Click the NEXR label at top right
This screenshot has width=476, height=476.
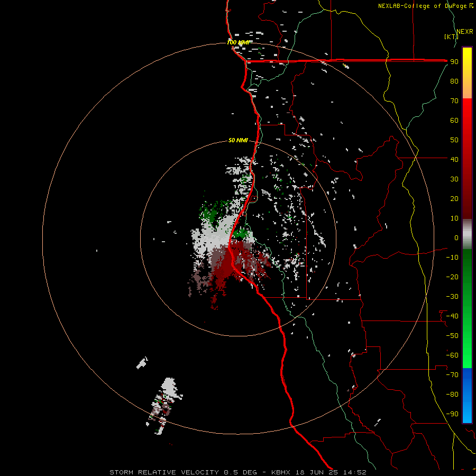[465, 32]
